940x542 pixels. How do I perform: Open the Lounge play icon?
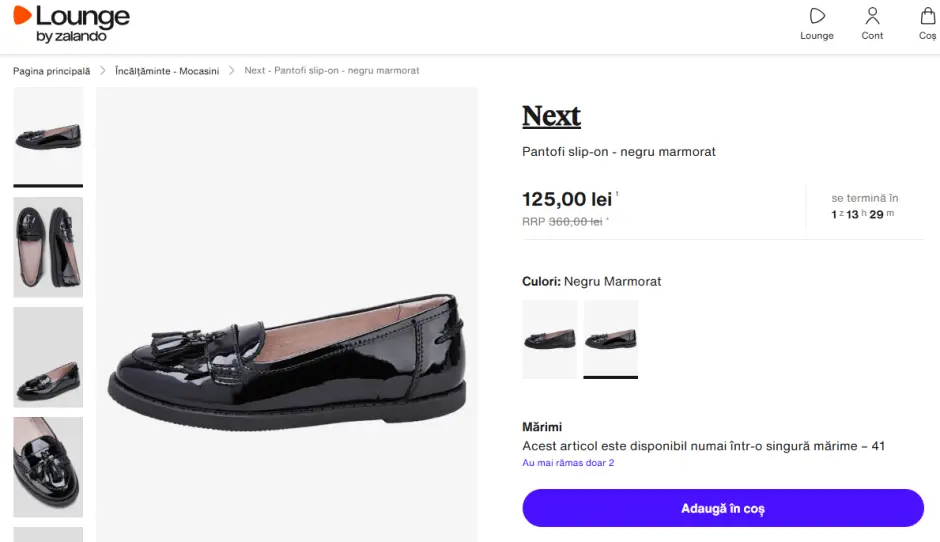(x=817, y=16)
